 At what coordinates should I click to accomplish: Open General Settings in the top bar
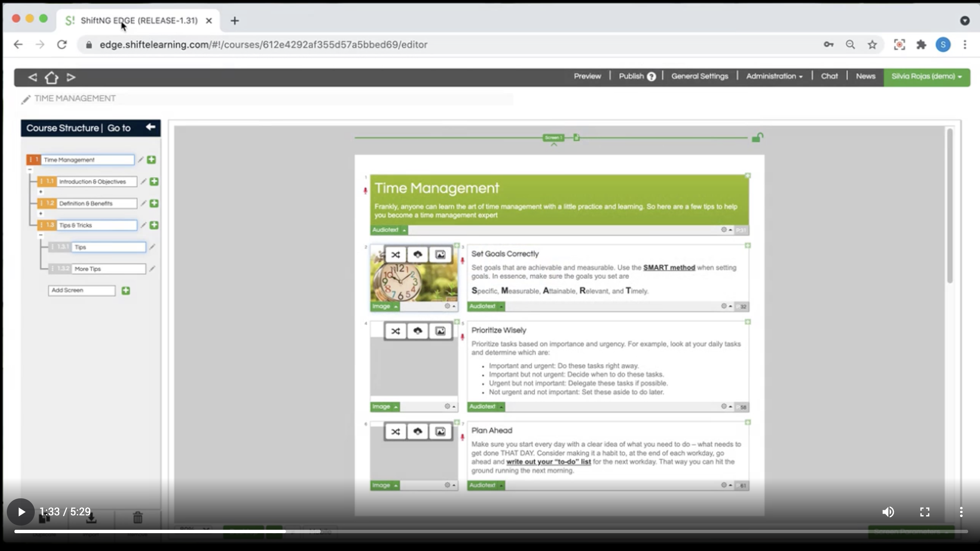(699, 76)
